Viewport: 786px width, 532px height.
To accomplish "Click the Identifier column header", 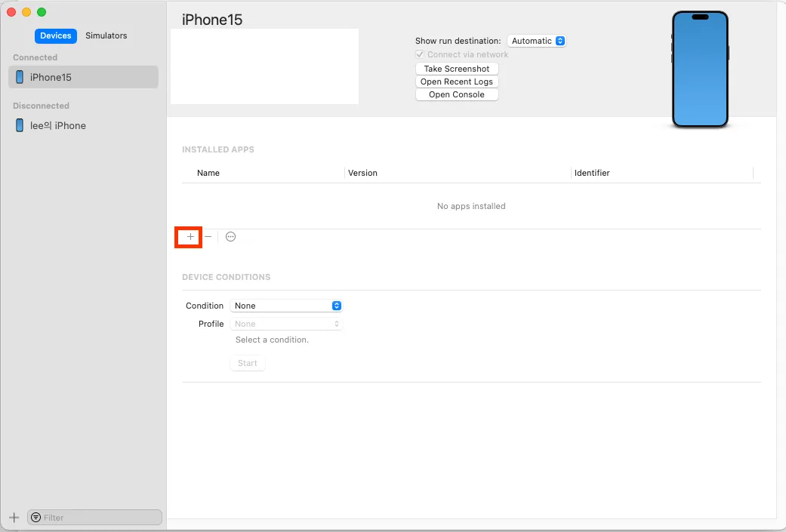I will click(x=592, y=173).
